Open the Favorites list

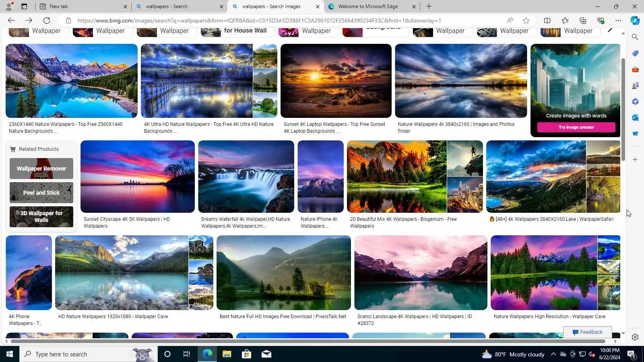click(565, 21)
